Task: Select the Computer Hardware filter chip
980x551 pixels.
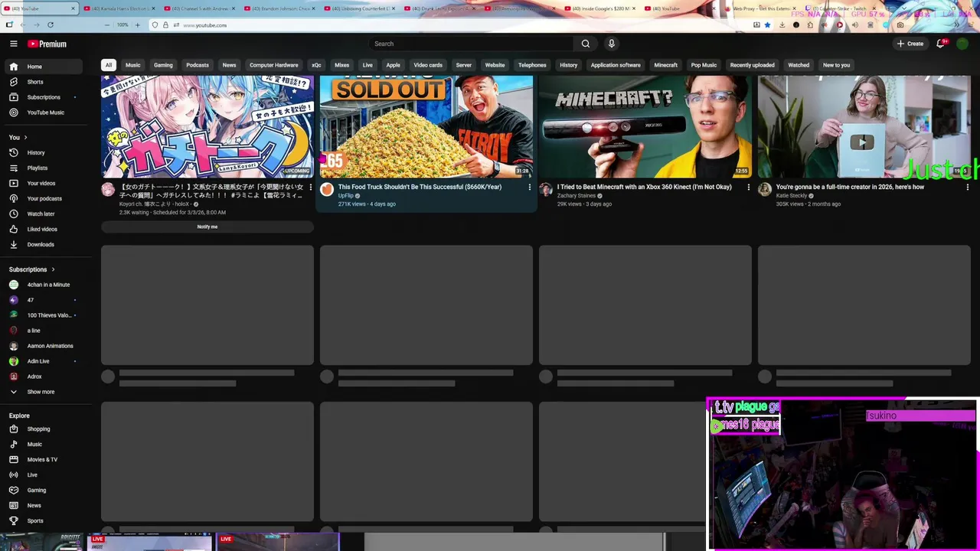Action: pos(274,65)
